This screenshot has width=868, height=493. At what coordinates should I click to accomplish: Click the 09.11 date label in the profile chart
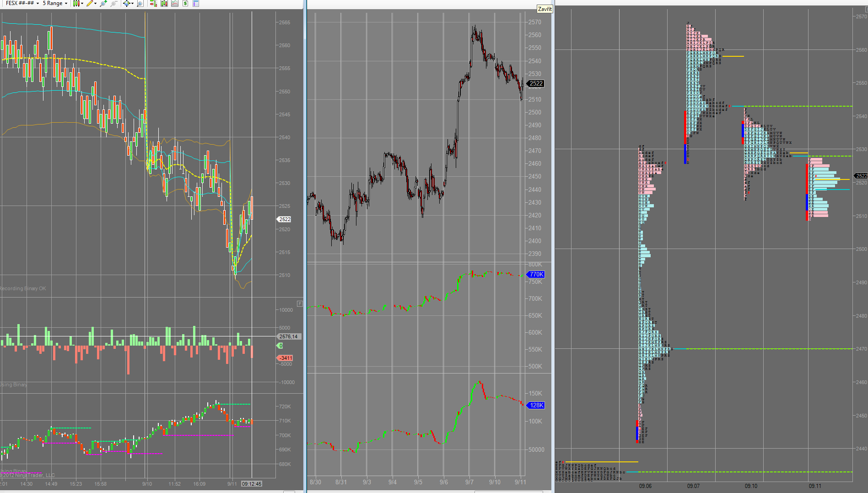815,486
